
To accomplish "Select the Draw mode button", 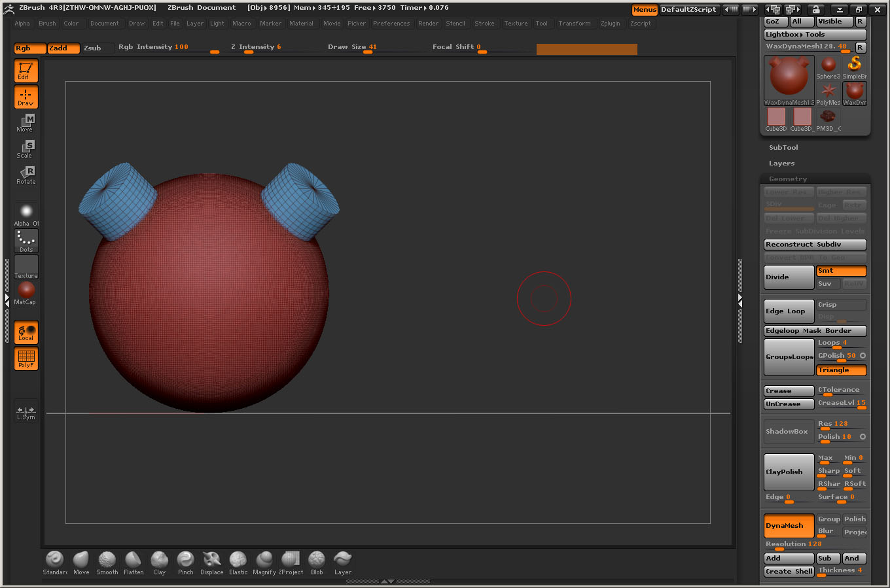I will [x=26, y=97].
